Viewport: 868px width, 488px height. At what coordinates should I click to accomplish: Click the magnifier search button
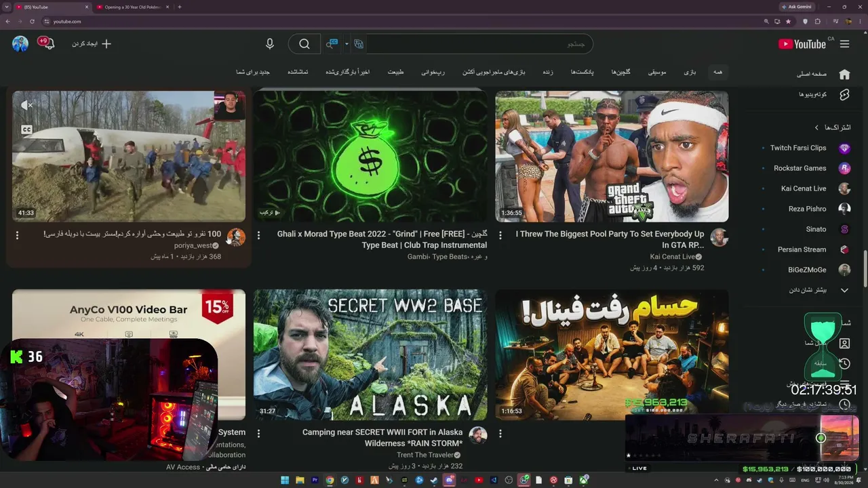point(304,44)
